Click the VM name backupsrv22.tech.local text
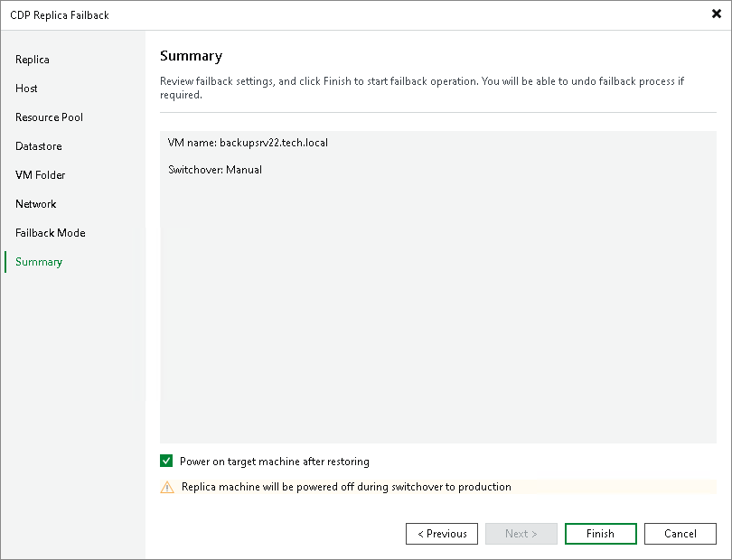The height and width of the screenshot is (560, 732). click(x=248, y=142)
